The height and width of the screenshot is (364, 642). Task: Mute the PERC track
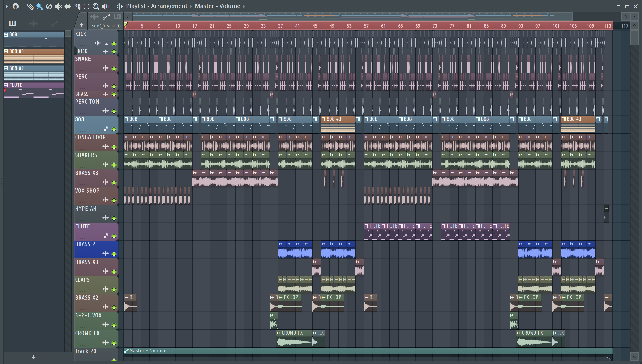[x=114, y=86]
